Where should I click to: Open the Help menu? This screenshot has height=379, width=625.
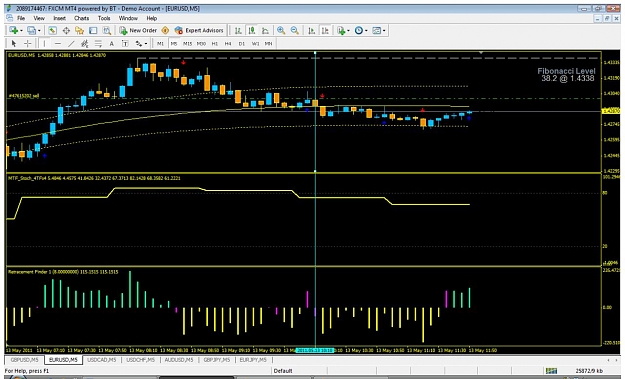click(x=151, y=18)
